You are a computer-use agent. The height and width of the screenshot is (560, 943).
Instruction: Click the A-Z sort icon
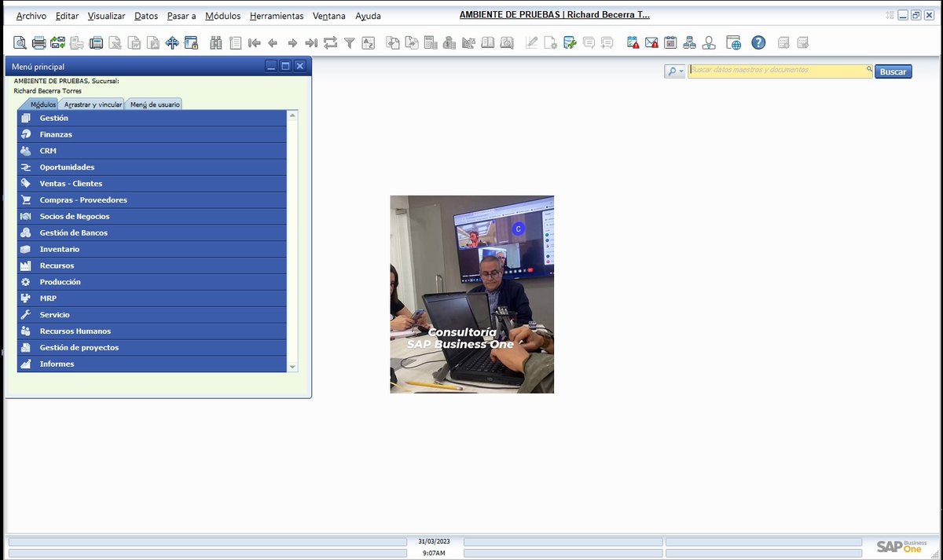click(369, 42)
